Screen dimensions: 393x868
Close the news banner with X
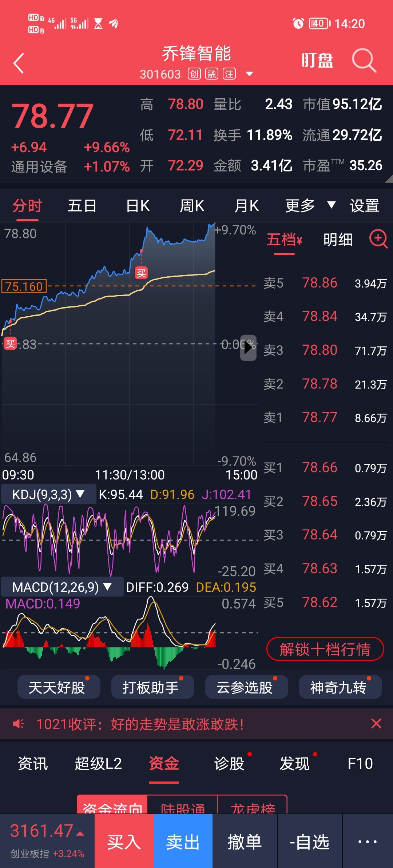(x=376, y=723)
